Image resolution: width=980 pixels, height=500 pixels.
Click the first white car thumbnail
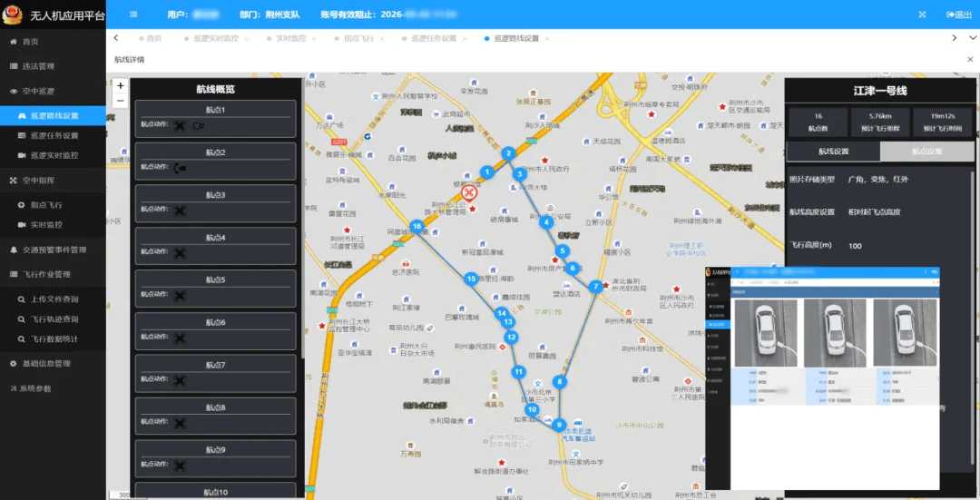766,333
